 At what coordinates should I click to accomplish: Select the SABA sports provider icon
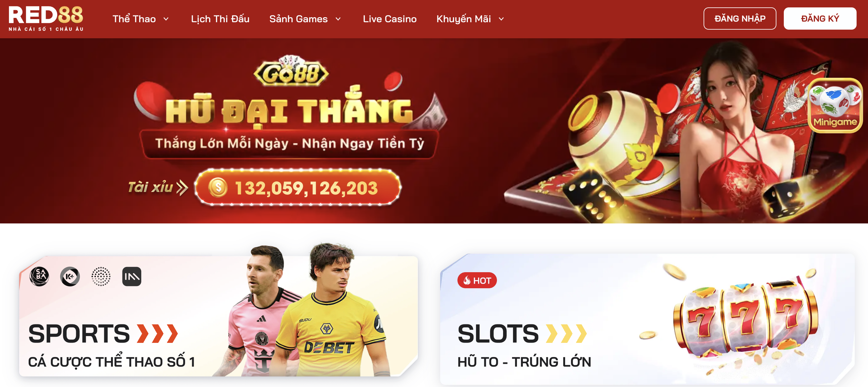point(39,277)
